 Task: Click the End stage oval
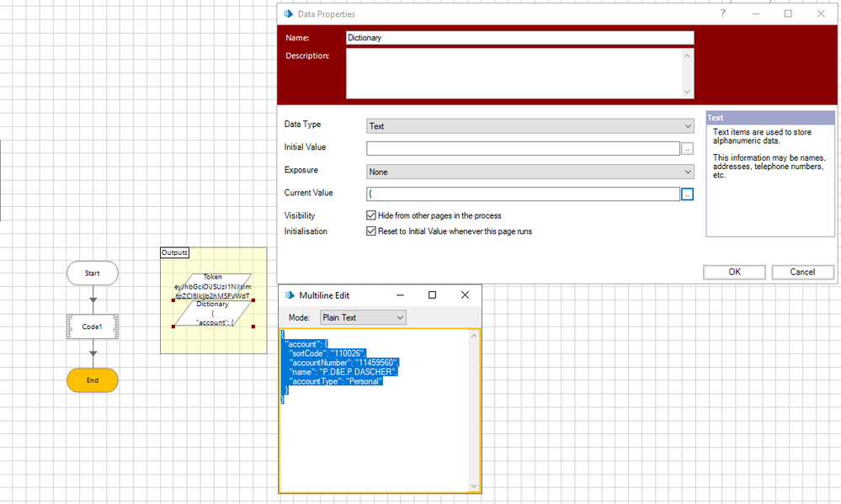click(93, 380)
